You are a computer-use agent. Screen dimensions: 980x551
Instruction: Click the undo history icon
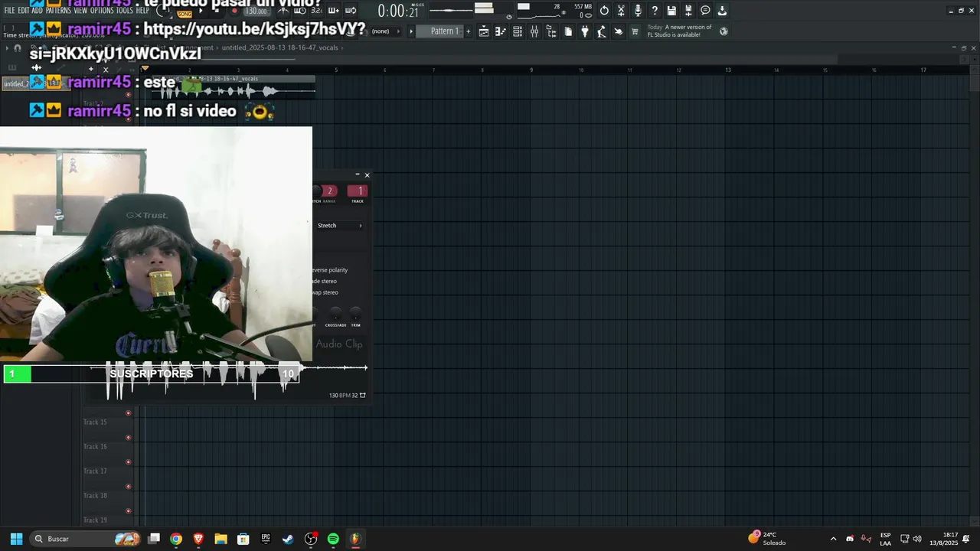(x=604, y=11)
